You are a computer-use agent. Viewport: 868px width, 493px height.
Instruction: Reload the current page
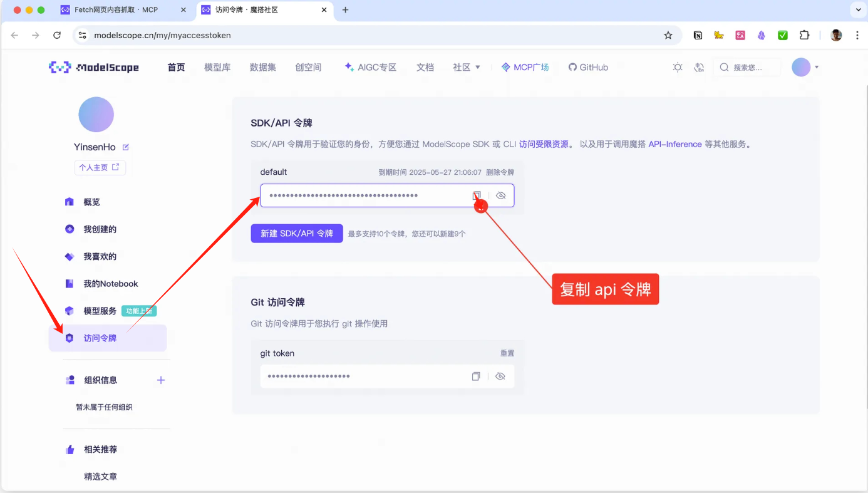tap(57, 35)
